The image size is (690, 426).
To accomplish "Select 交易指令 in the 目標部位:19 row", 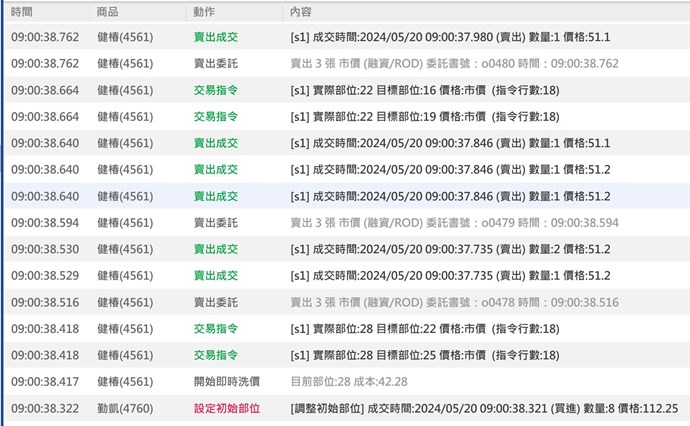I will 216,117.
